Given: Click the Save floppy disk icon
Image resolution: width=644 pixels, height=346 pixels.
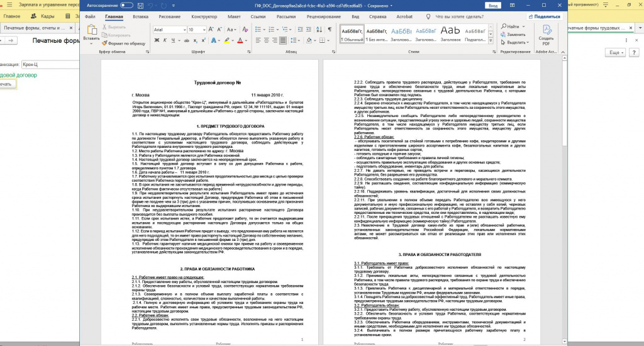Looking at the screenshot, I should click(140, 6).
